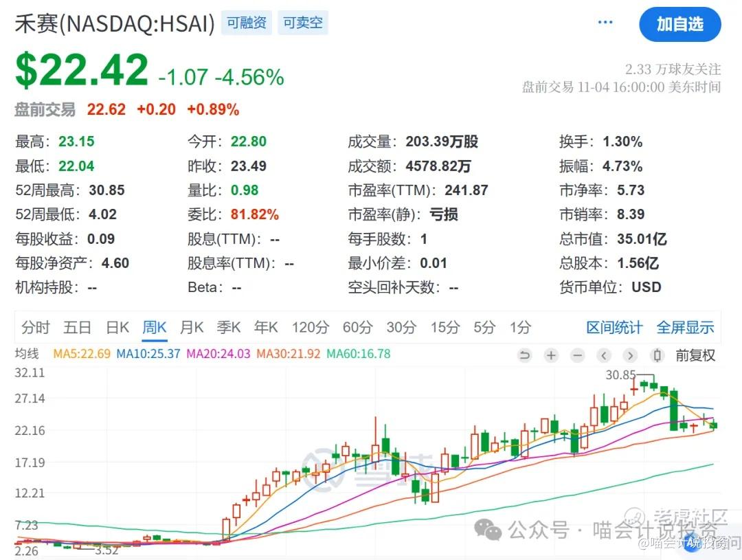
Task: Click the 可融资 margin tag
Action: [247, 23]
